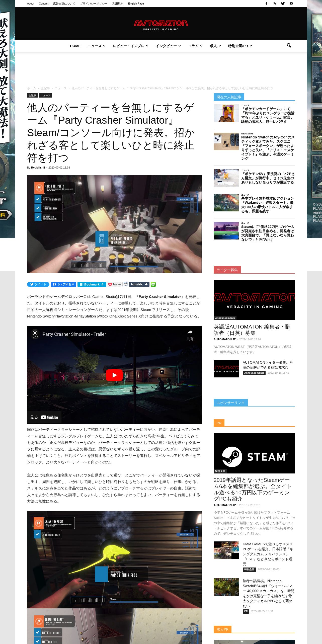
Task: Share on Facebook with シェアする button
Action: point(63,284)
